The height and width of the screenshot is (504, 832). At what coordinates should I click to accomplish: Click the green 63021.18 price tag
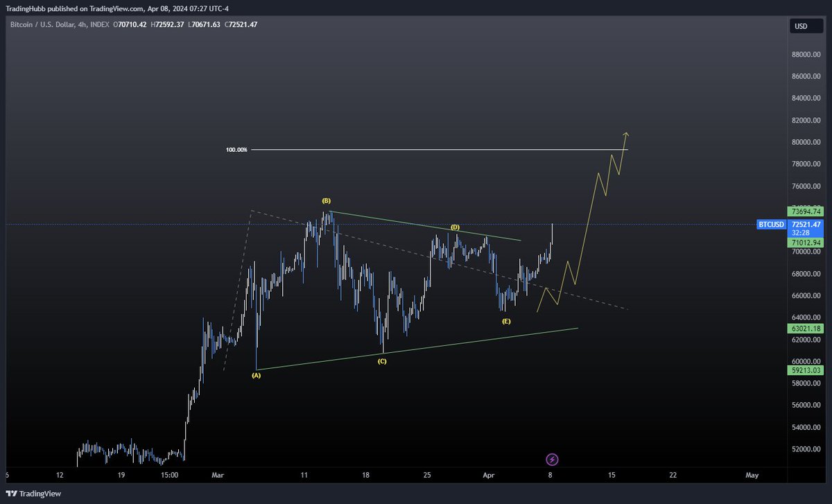pyautogui.click(x=806, y=328)
